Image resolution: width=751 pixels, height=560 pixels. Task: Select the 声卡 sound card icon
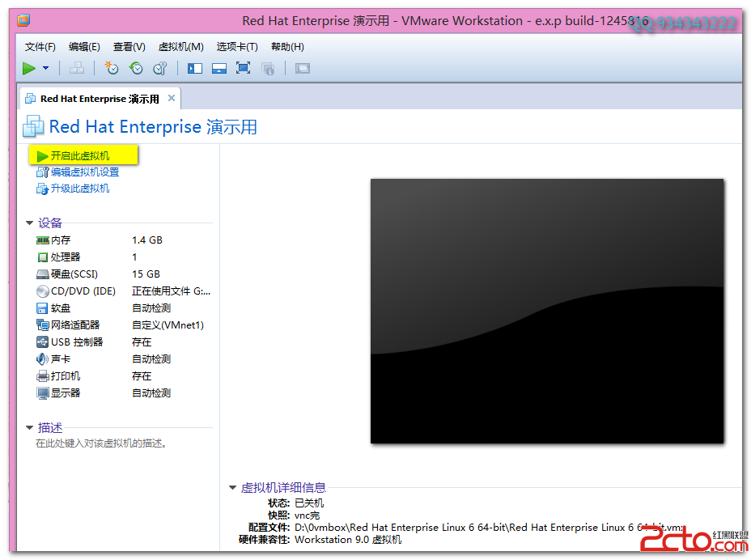click(42, 359)
